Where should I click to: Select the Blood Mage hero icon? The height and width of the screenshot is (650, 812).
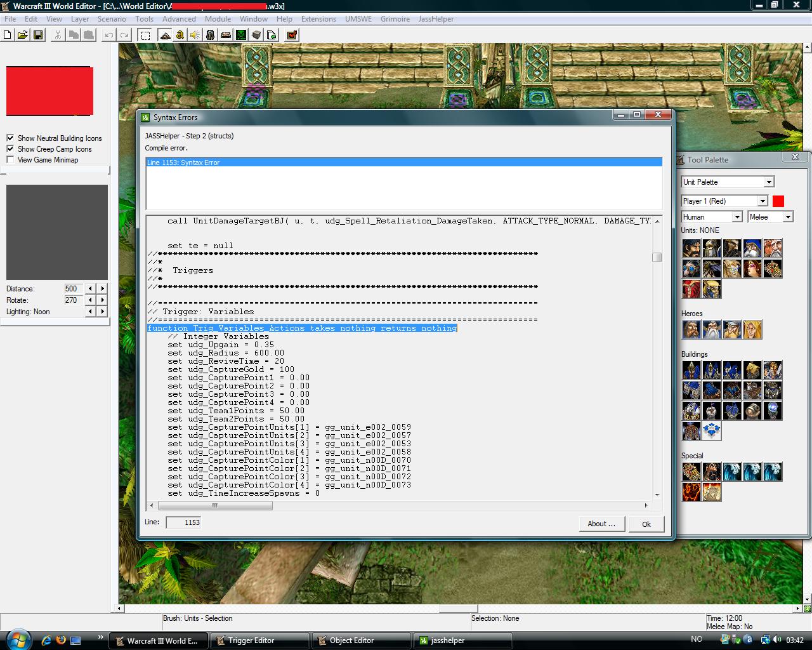coord(752,329)
